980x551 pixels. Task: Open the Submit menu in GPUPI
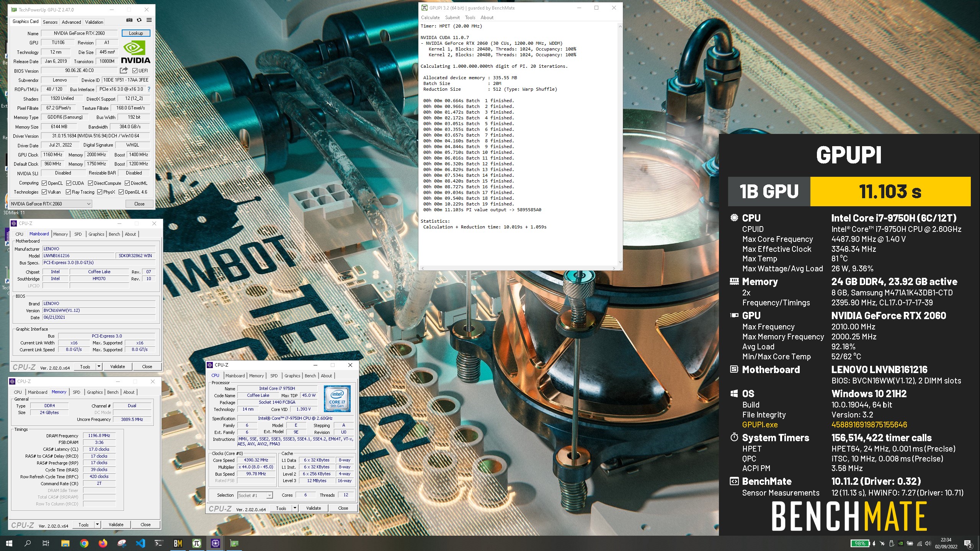[x=452, y=18]
